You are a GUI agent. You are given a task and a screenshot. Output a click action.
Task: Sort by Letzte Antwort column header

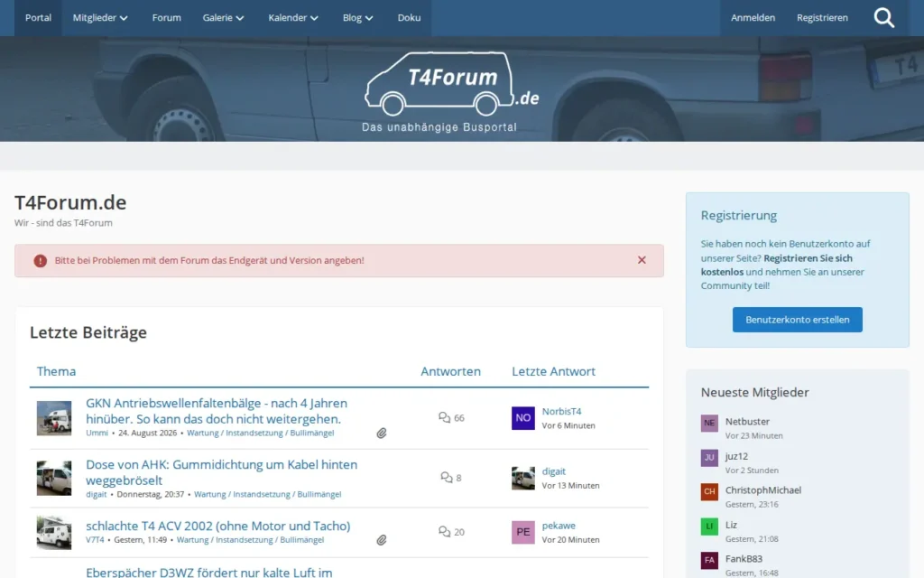(x=553, y=371)
